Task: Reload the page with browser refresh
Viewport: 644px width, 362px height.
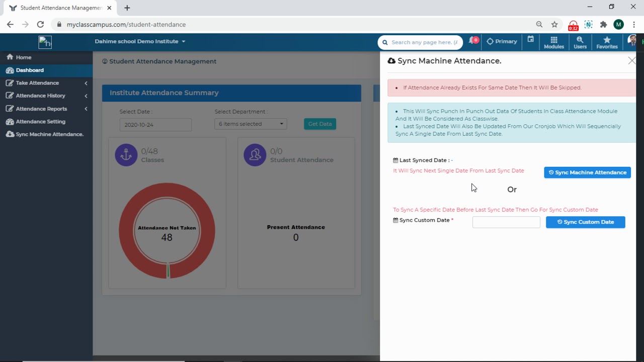Action: [40, 24]
